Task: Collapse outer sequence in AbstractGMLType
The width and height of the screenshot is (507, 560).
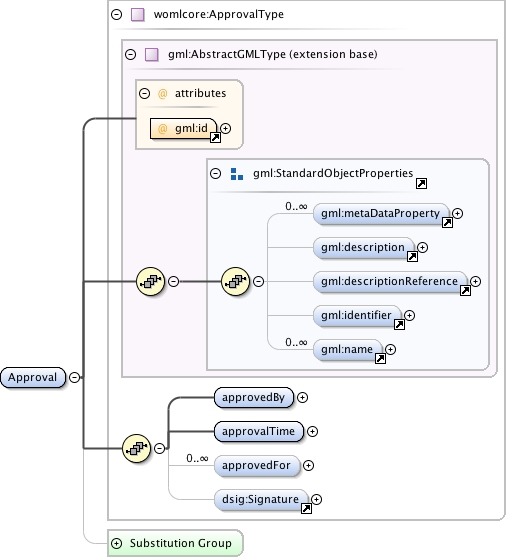Action: 174,281
